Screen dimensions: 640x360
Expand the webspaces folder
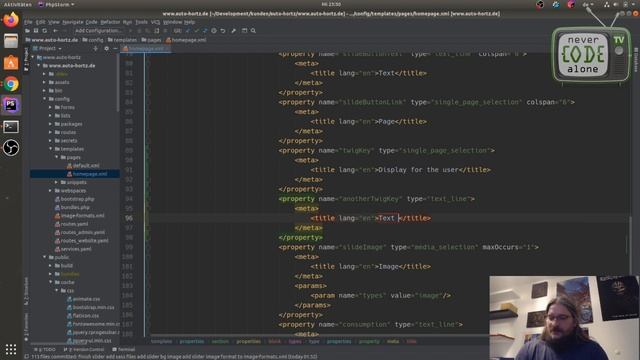51,191
